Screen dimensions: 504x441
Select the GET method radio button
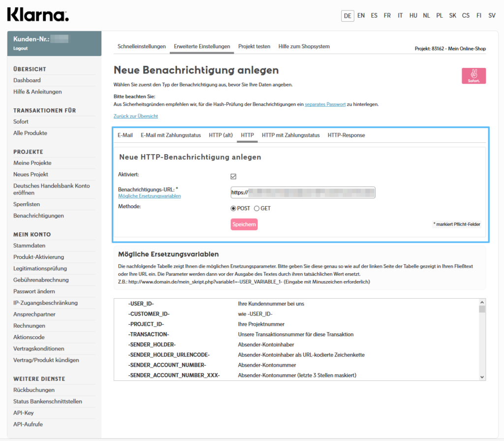click(257, 208)
